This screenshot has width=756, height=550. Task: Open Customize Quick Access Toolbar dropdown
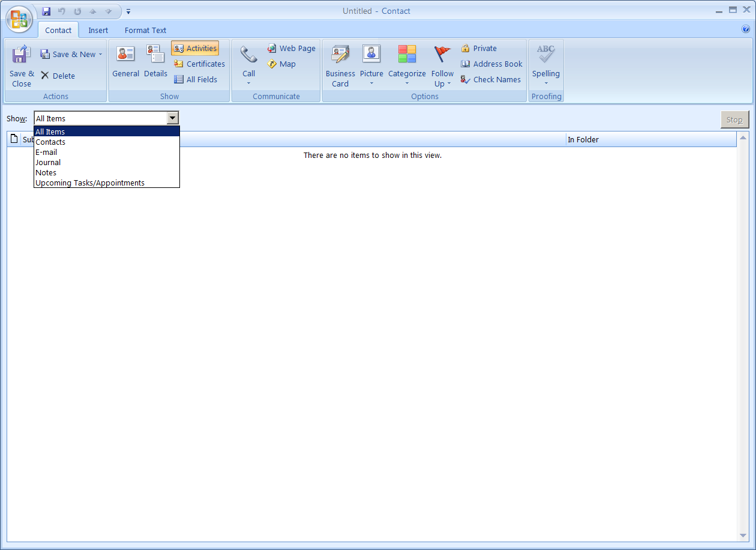128,11
